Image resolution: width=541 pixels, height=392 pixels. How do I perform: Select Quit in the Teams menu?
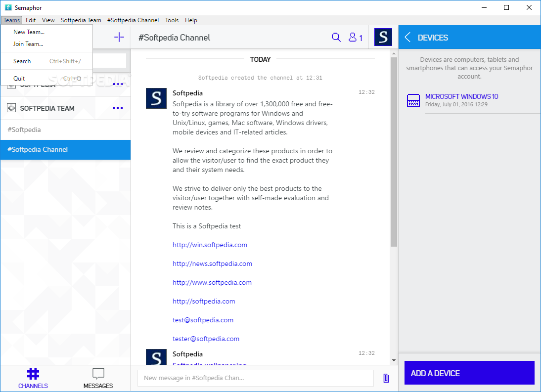tap(46, 78)
